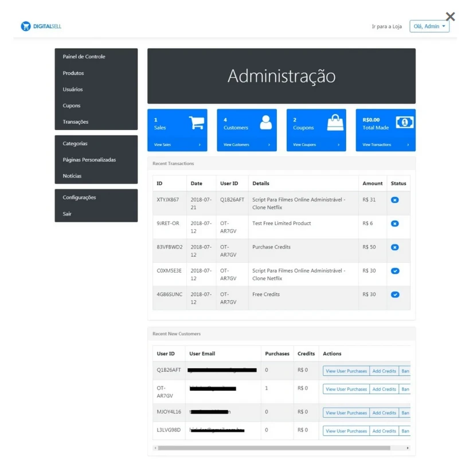Click transaction ID 83VFBWD2
The width and height of the screenshot is (469, 476).
pyautogui.click(x=170, y=247)
